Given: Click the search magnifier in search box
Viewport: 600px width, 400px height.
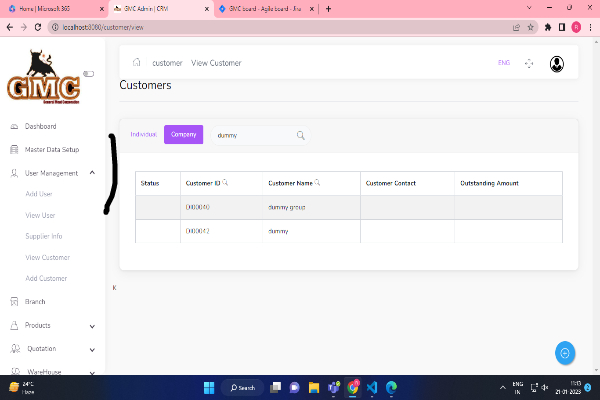Looking at the screenshot, I should pos(300,135).
